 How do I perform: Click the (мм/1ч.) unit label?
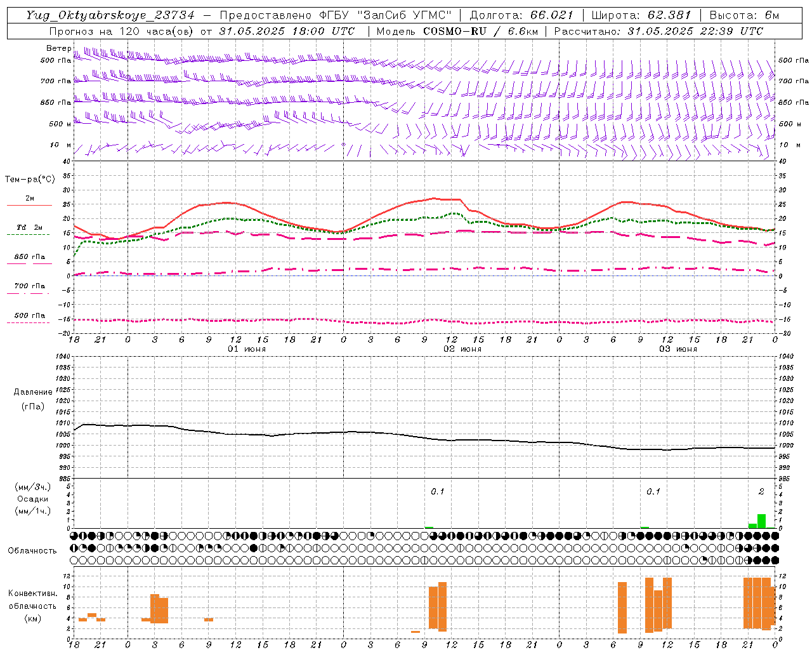tap(33, 511)
